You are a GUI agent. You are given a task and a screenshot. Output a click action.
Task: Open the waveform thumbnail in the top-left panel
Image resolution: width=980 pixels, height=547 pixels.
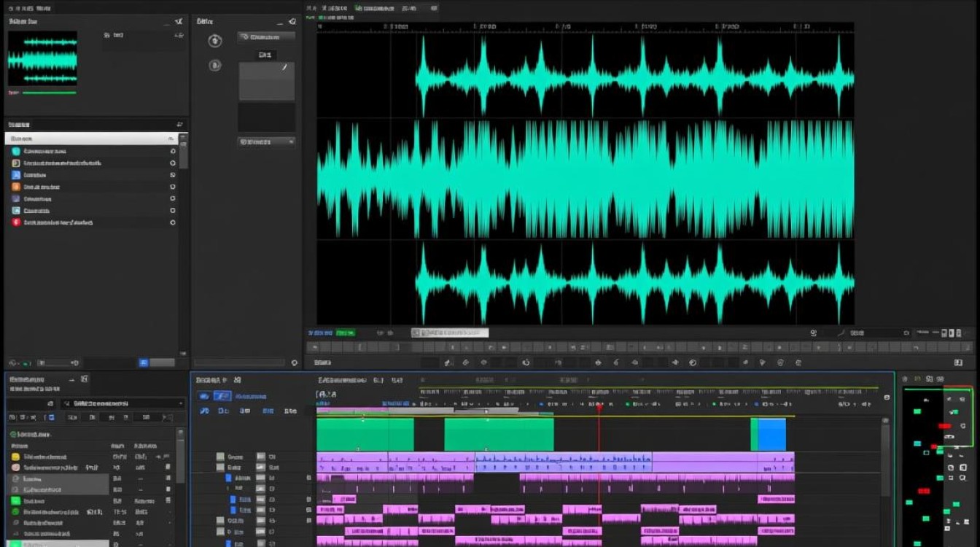coord(42,59)
